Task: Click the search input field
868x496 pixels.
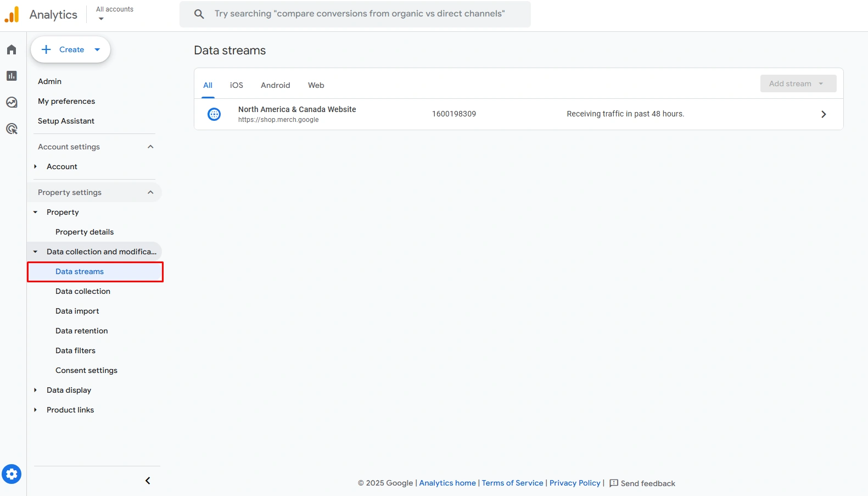Action: 355,14
